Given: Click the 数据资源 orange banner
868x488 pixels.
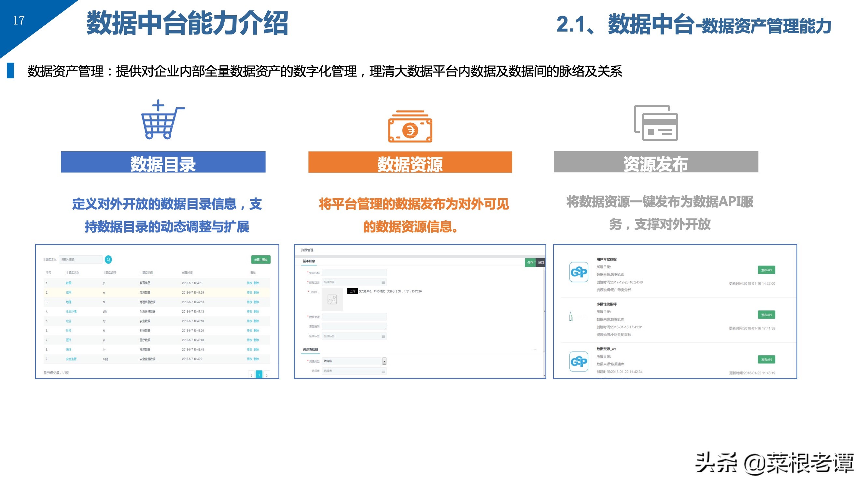Looking at the screenshot, I should point(410,162).
